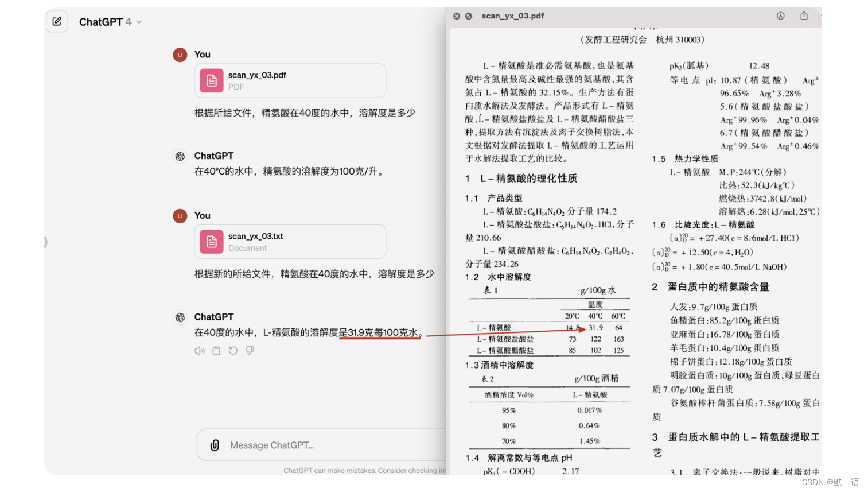868x492 pixels.
Task: Click the '1.6 比旋光度' heading in PDF
Action: (x=704, y=225)
